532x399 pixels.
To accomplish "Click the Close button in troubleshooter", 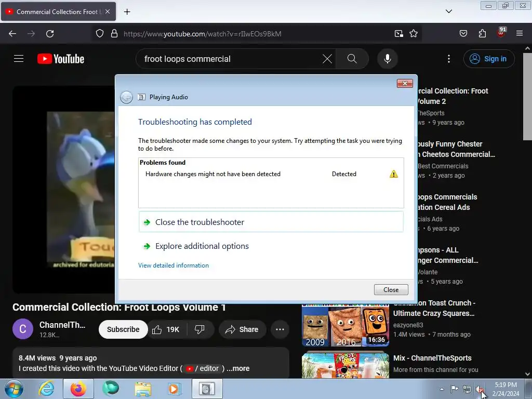I will tap(391, 290).
